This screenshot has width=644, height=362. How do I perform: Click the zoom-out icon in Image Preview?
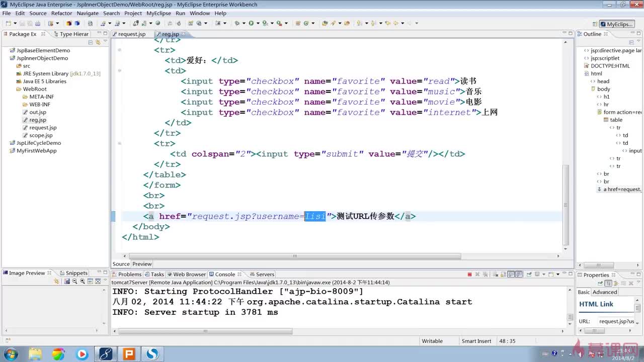tap(75, 282)
